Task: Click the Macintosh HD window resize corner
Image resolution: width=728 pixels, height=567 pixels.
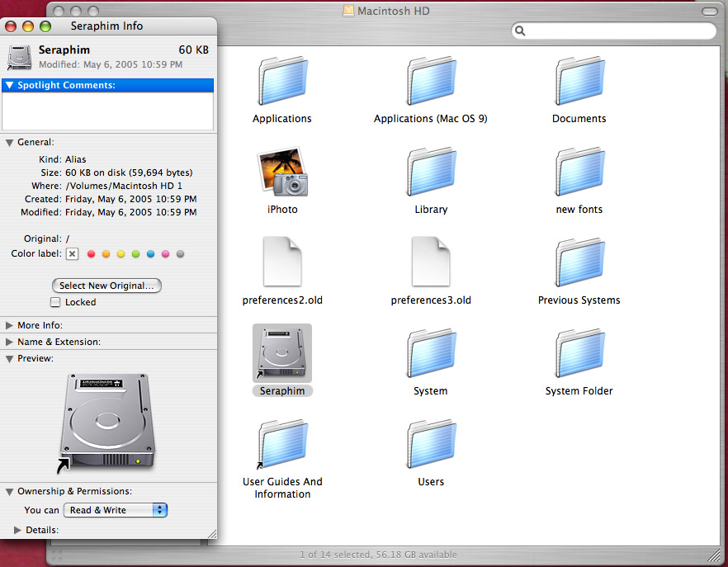Action: point(714,555)
